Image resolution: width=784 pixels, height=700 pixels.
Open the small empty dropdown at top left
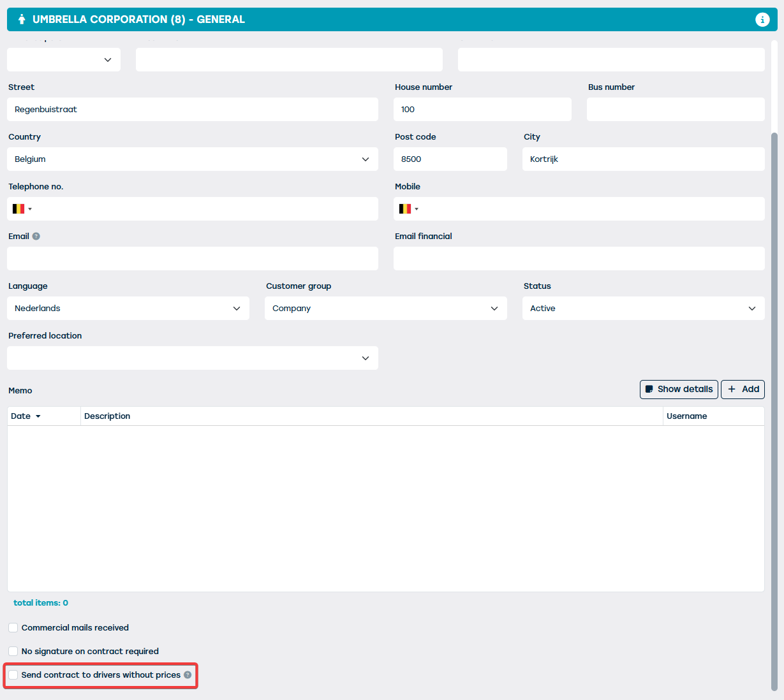(x=64, y=60)
